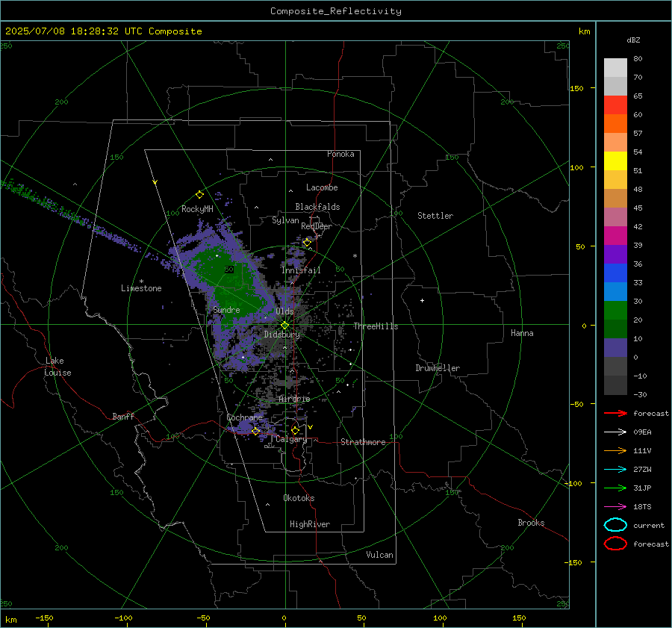Click the Vulcan label
This screenshot has width=672, height=628.
379,555
